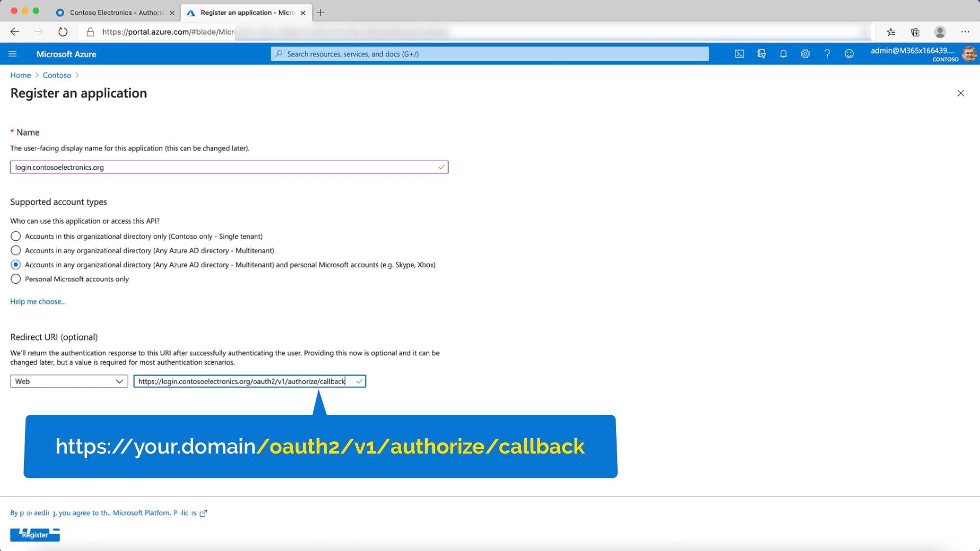The height and width of the screenshot is (551, 980).
Task: Open the browser ellipsis menu
Action: pyautogui.click(x=965, y=32)
